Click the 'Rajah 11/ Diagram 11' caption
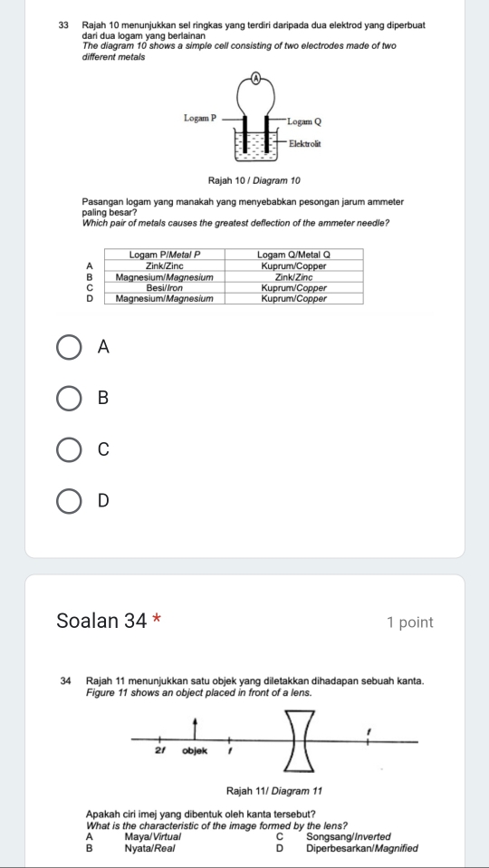Image resolution: width=489 pixels, height=868 pixels. pyautogui.click(x=273, y=790)
